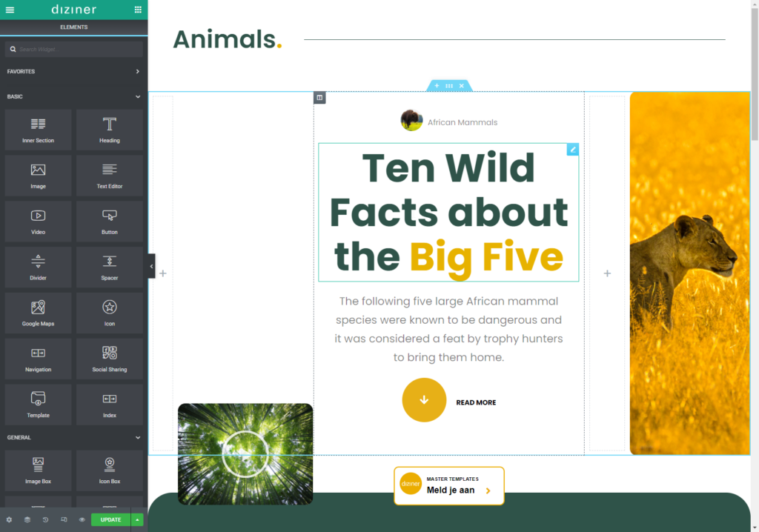Open the page settings gear
Image resolution: width=759 pixels, height=532 pixels.
pyautogui.click(x=9, y=519)
